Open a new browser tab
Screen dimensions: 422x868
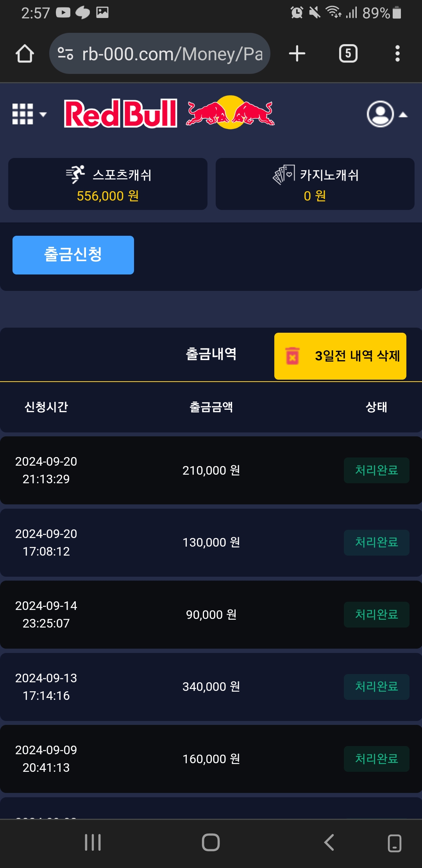pos(297,54)
